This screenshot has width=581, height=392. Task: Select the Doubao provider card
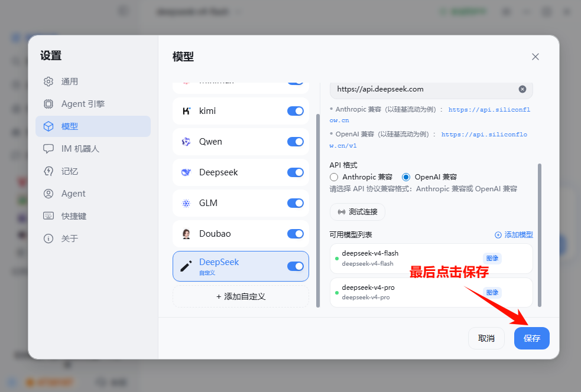[241, 234]
